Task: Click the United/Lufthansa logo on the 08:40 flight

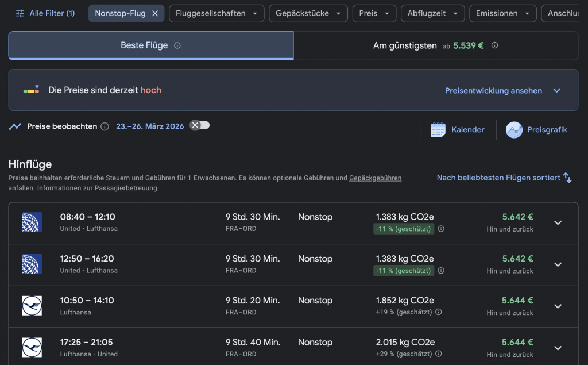Action: click(32, 222)
